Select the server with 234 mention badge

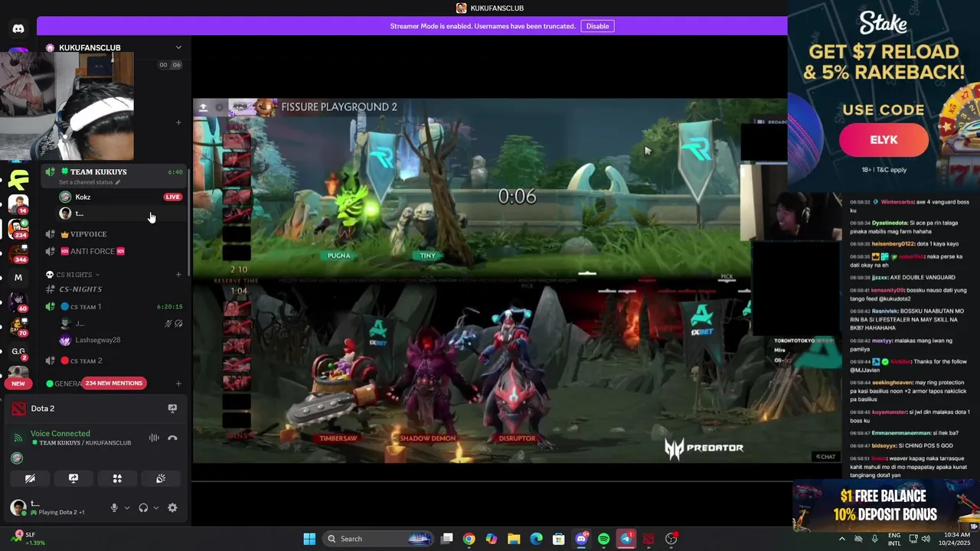click(18, 228)
